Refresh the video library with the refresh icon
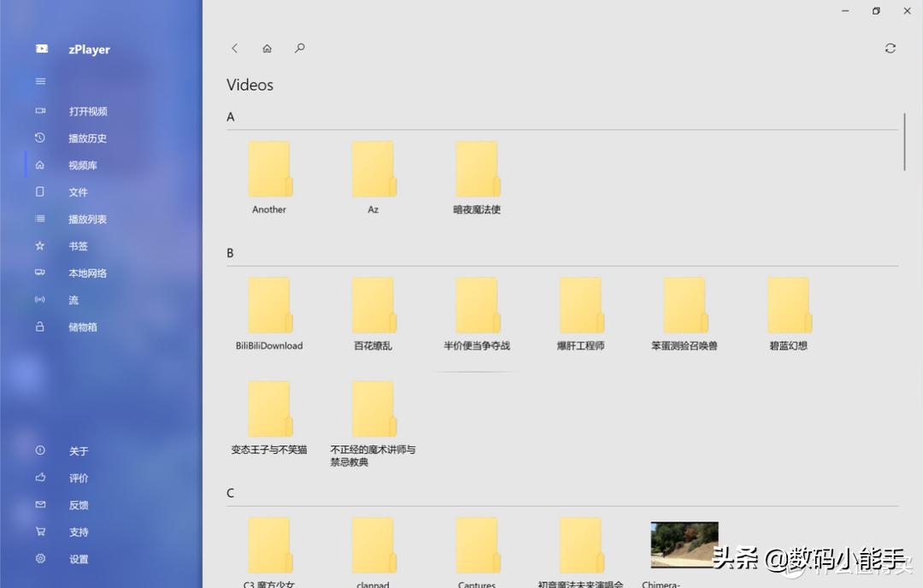The width and height of the screenshot is (923, 588). tap(891, 48)
